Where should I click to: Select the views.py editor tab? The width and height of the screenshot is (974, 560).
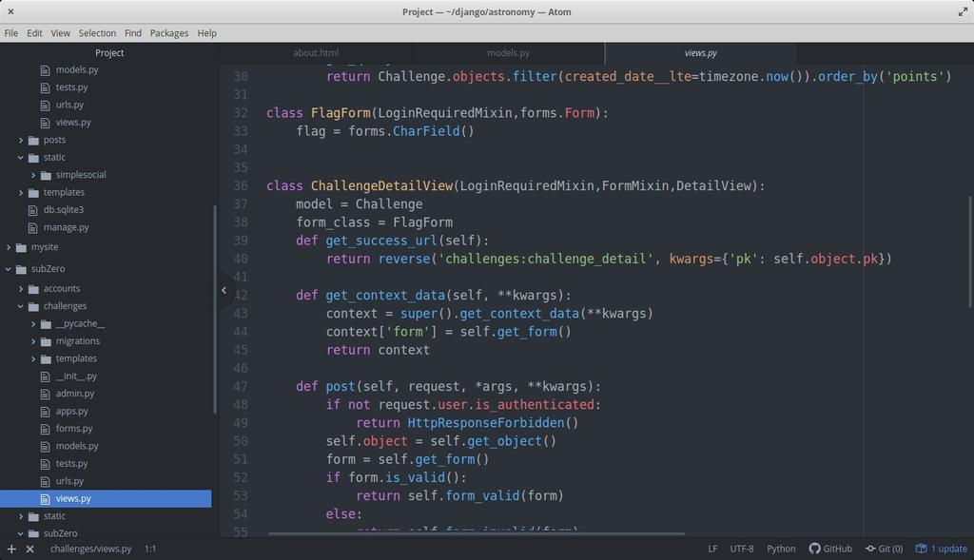click(x=701, y=53)
